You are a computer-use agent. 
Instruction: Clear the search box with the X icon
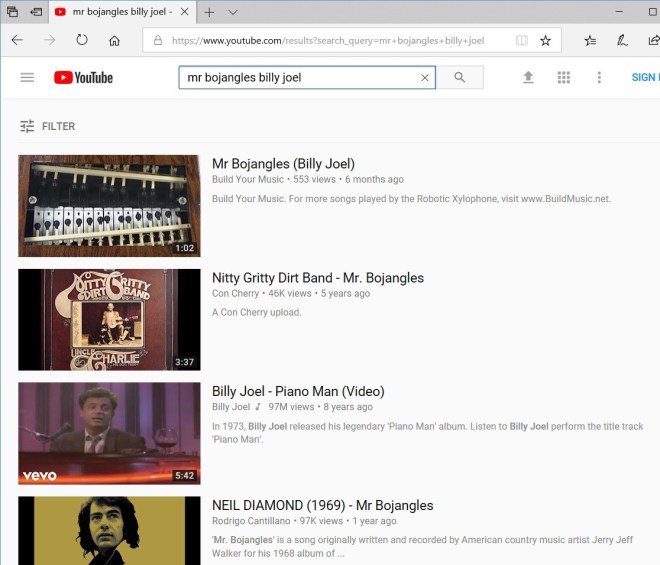point(425,77)
